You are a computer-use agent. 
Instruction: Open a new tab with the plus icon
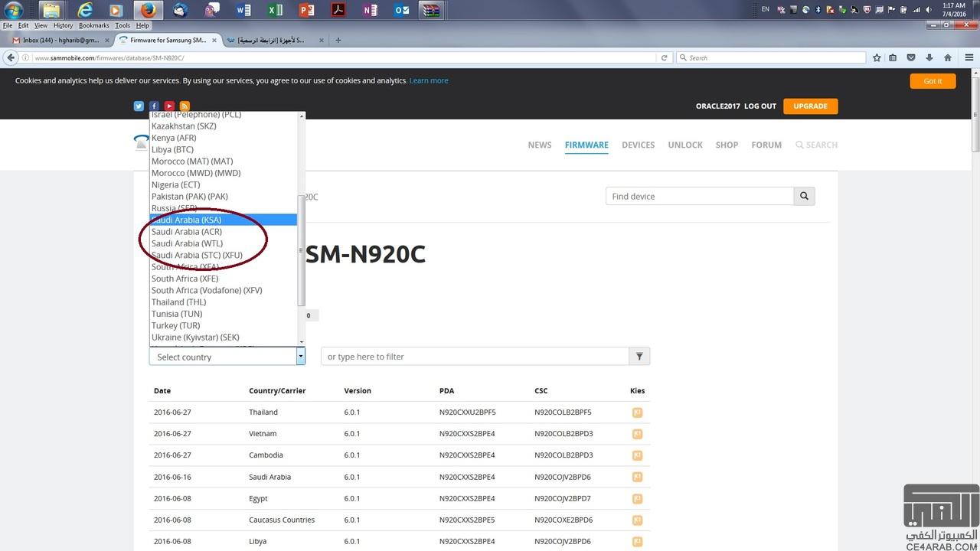338,40
